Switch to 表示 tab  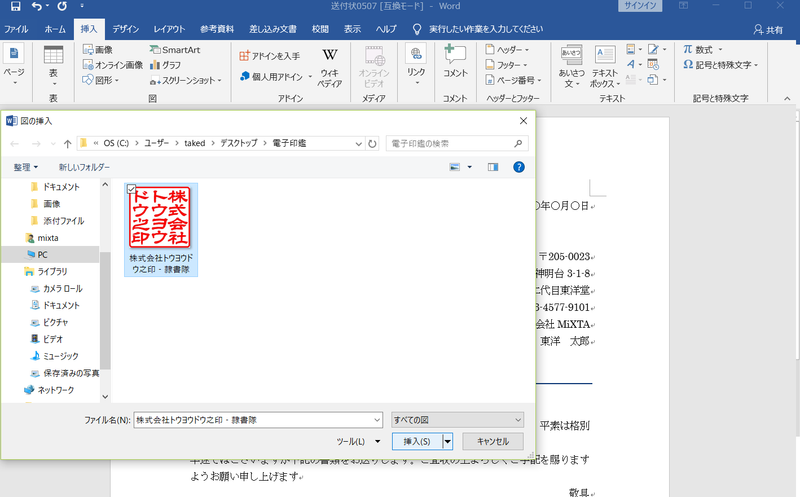point(352,29)
